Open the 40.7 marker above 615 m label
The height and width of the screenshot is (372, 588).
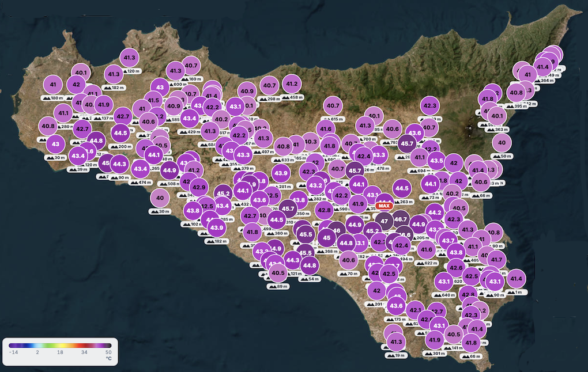click(333, 105)
